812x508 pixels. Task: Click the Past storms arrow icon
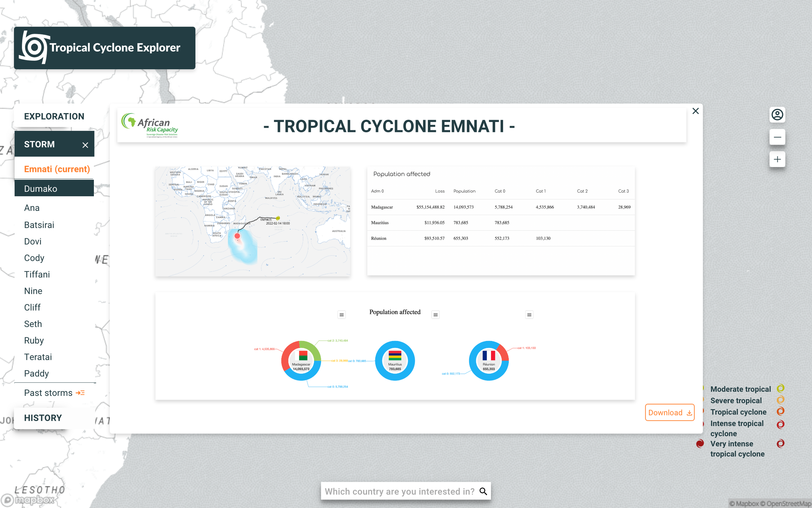pyautogui.click(x=80, y=393)
